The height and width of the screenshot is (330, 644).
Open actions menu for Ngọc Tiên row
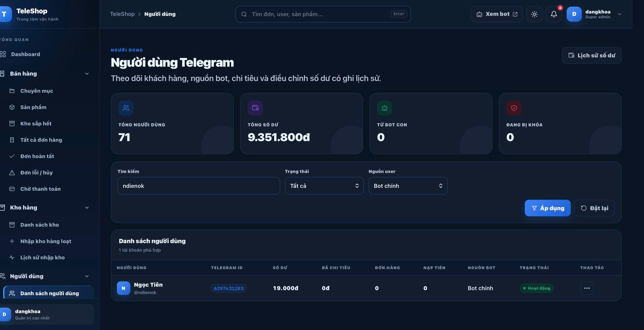587,288
